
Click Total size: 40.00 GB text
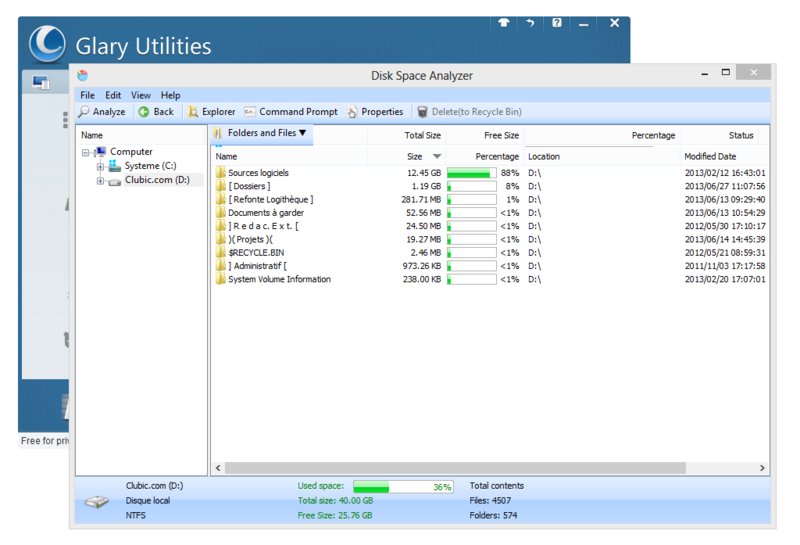click(x=335, y=501)
